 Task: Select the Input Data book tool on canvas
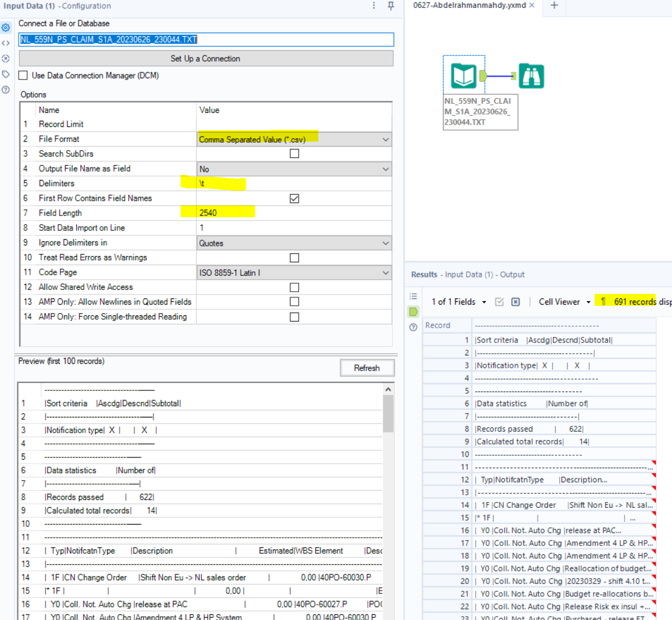click(464, 76)
